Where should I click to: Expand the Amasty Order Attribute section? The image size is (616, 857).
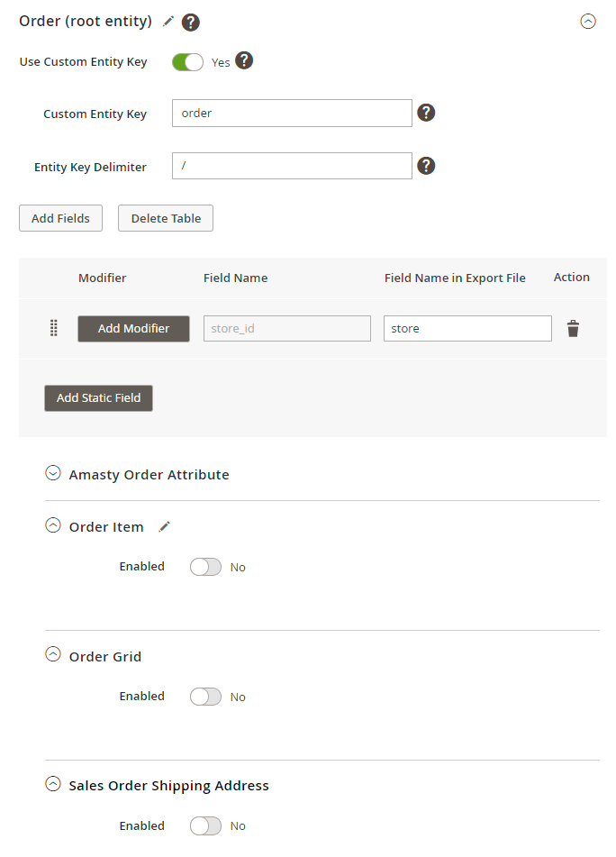coord(53,473)
